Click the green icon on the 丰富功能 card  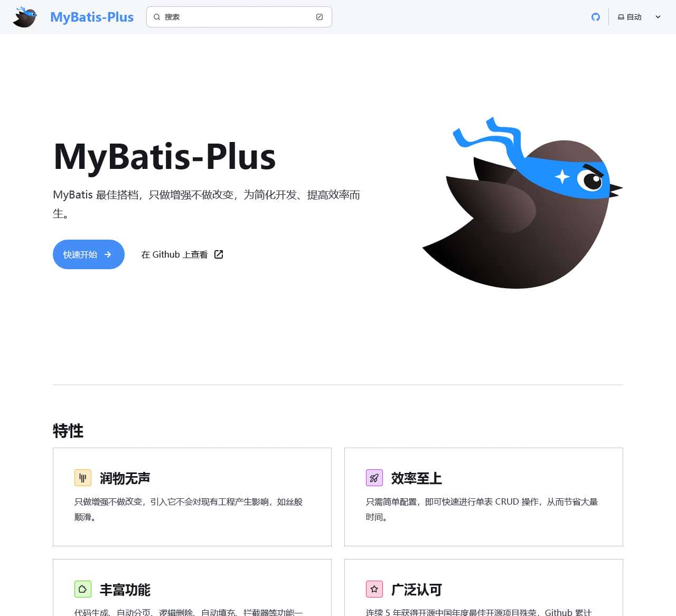83,589
